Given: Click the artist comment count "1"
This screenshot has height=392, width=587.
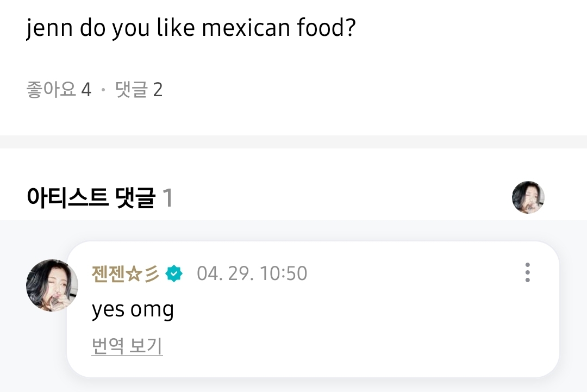Looking at the screenshot, I should (x=167, y=198).
